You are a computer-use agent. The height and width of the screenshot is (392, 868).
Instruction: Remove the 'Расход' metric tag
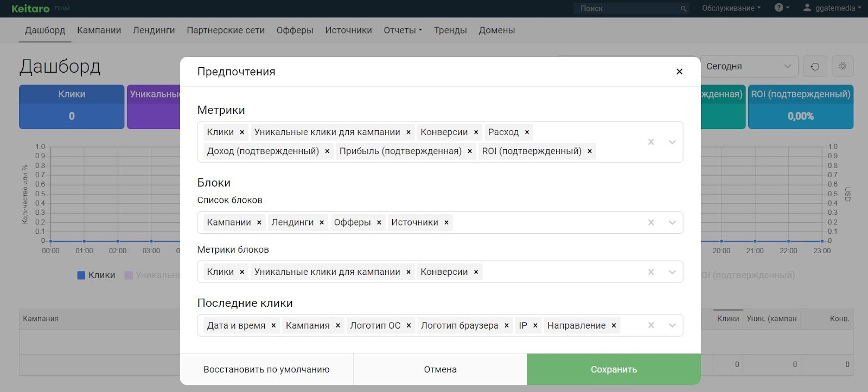coord(527,132)
